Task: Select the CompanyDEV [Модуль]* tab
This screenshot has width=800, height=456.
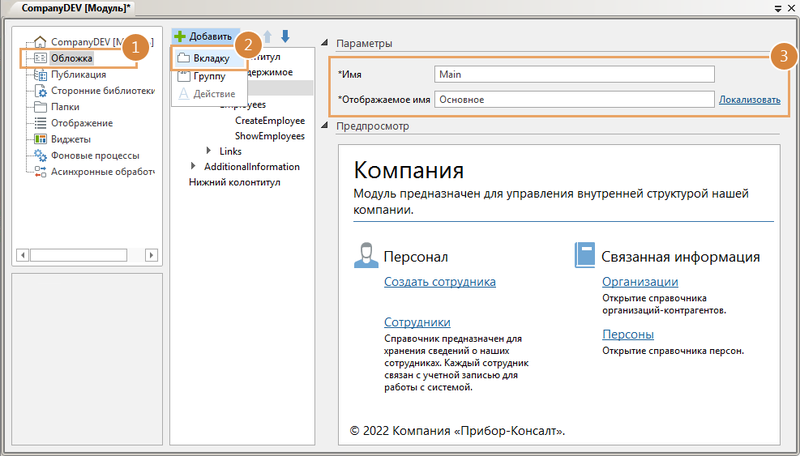Action: (76, 8)
